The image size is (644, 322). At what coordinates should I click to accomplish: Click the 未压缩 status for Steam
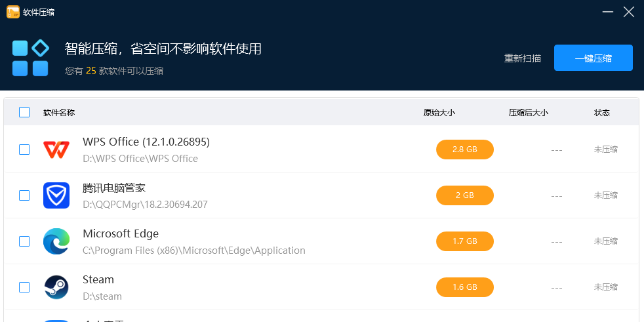[605, 287]
